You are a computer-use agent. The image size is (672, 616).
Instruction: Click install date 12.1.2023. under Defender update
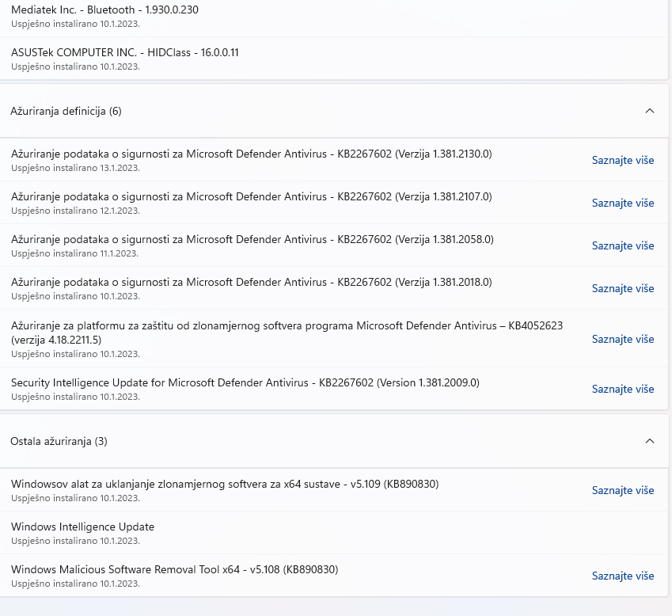[x=120, y=211]
